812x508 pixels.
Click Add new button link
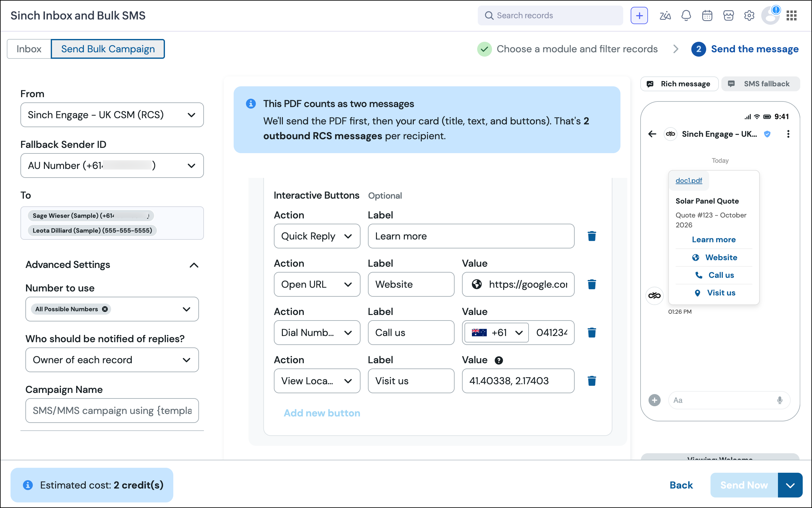click(x=322, y=413)
